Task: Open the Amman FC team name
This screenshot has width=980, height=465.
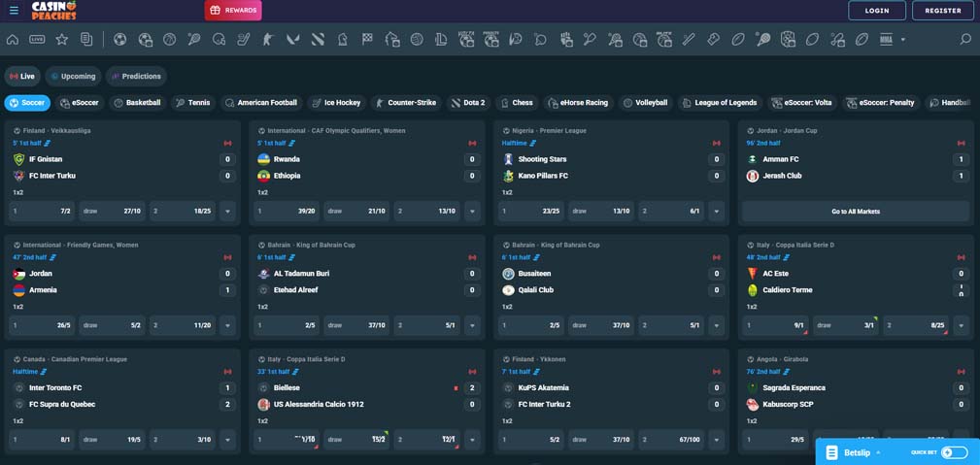Action: tap(781, 159)
